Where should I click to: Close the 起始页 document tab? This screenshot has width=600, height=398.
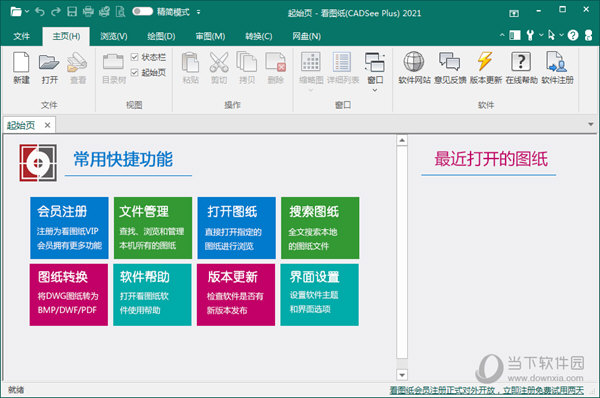(47, 125)
